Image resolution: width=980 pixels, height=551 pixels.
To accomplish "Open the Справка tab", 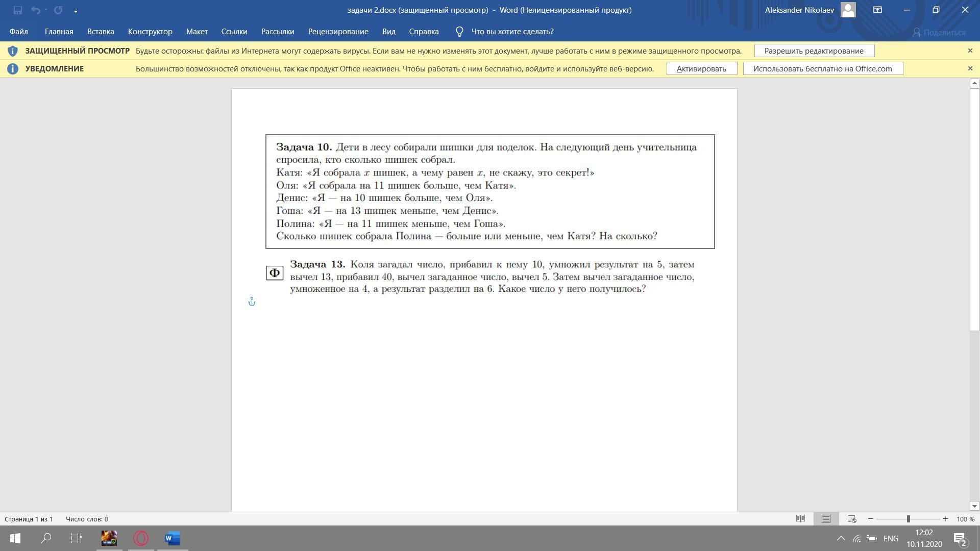I will tap(424, 32).
